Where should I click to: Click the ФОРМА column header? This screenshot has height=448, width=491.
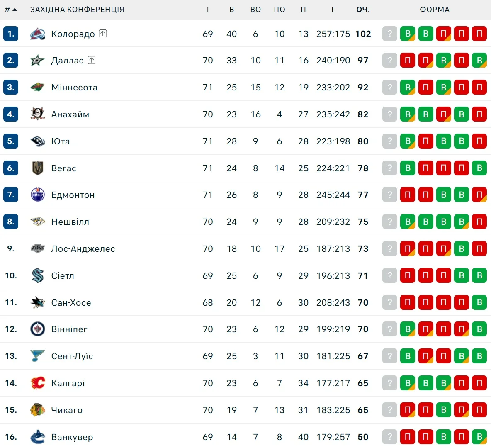(x=434, y=9)
